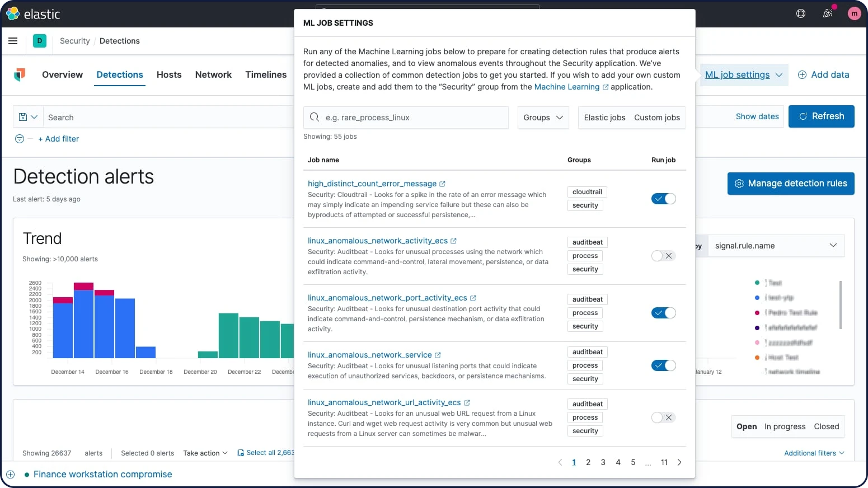
Task: Filter by Elastic jobs
Action: tap(604, 118)
